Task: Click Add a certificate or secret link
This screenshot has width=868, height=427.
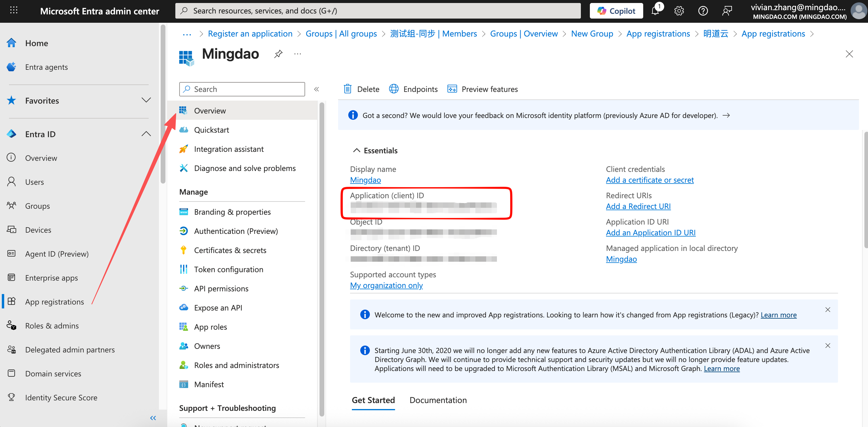Action: pyautogui.click(x=650, y=180)
